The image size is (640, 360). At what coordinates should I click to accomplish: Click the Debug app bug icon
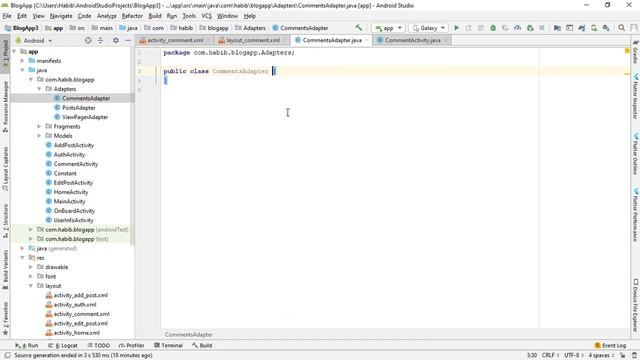(493, 28)
